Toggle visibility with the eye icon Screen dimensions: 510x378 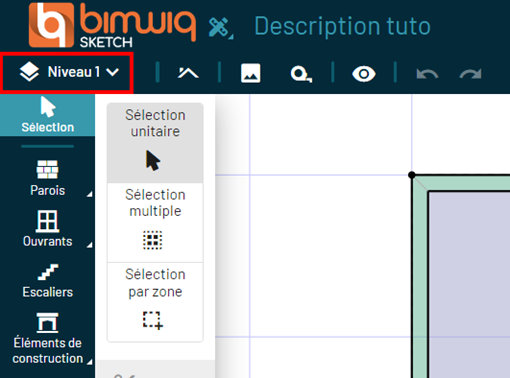[x=364, y=74]
